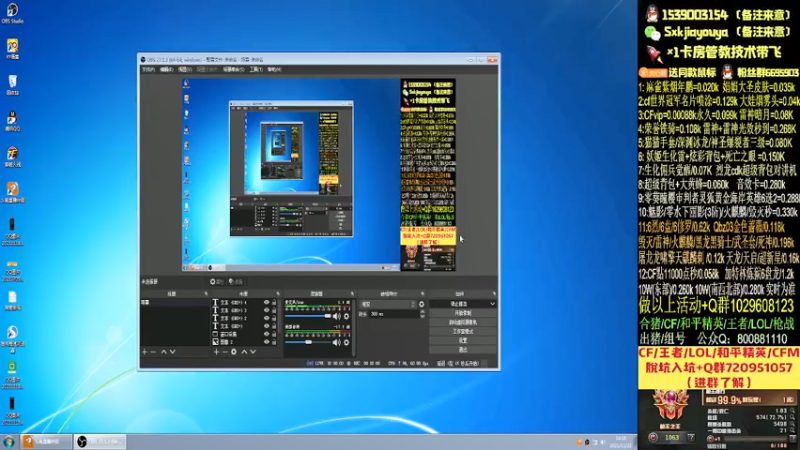Mute the first mixer channel speaker icon

pos(337,316)
